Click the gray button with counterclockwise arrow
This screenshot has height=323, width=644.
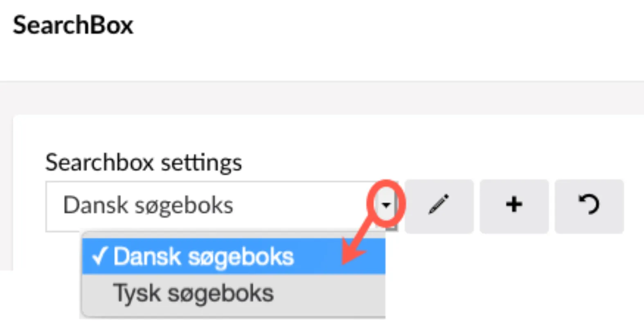pos(589,206)
